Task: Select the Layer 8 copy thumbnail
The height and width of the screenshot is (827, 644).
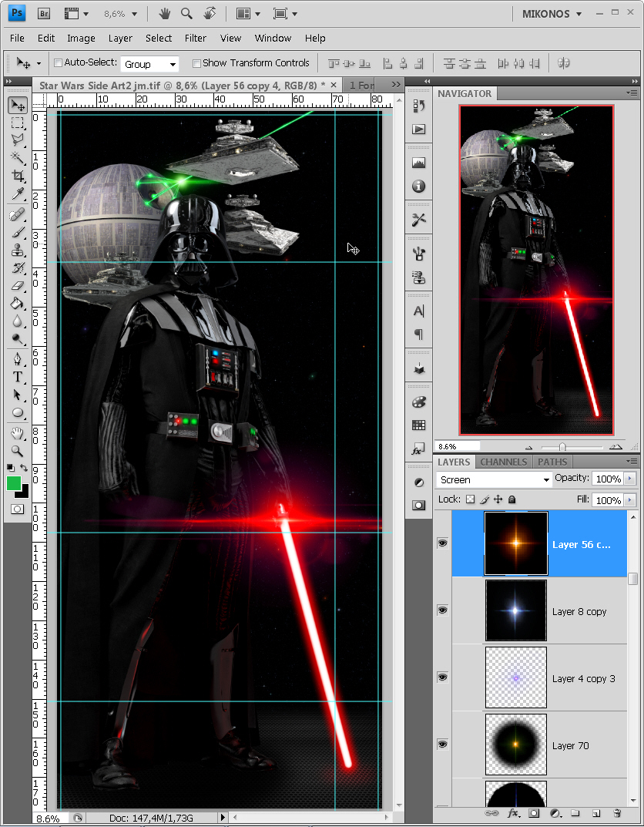Action: [x=516, y=610]
